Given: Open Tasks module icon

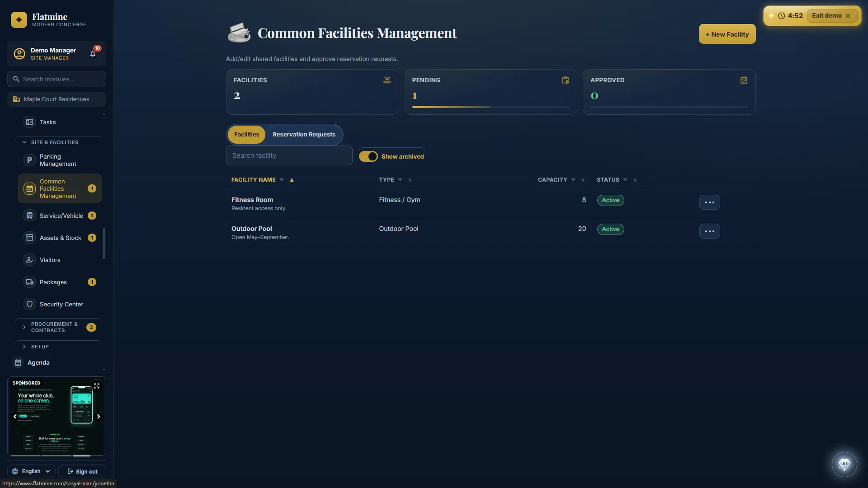Looking at the screenshot, I should 29,122.
